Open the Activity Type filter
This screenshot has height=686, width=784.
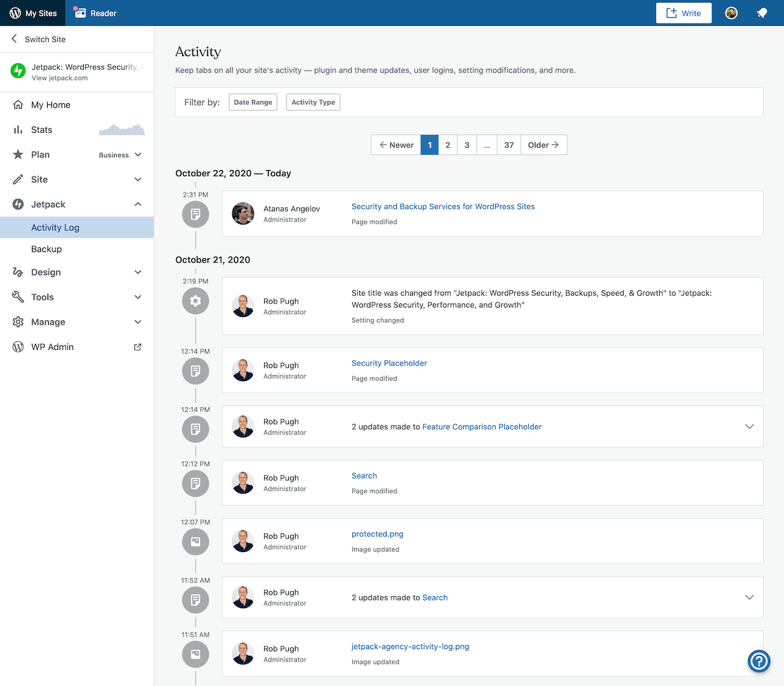313,102
